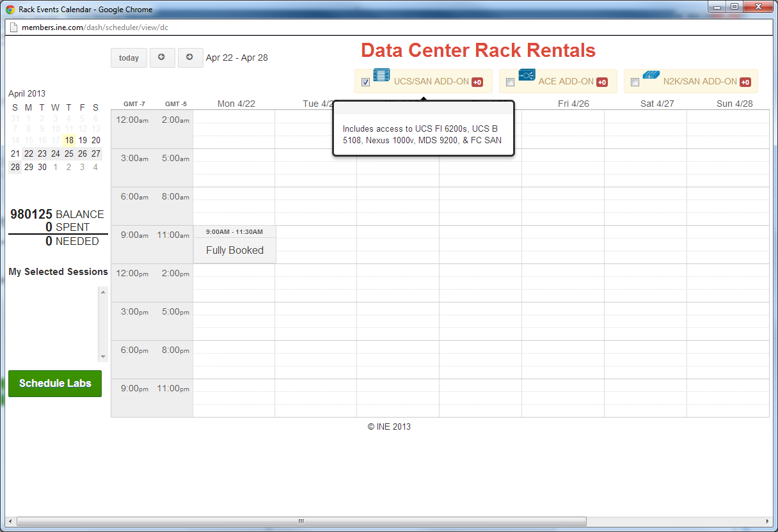Image resolution: width=778 pixels, height=532 pixels.
Task: Click the GMT -7 timezone header
Action: click(x=134, y=104)
